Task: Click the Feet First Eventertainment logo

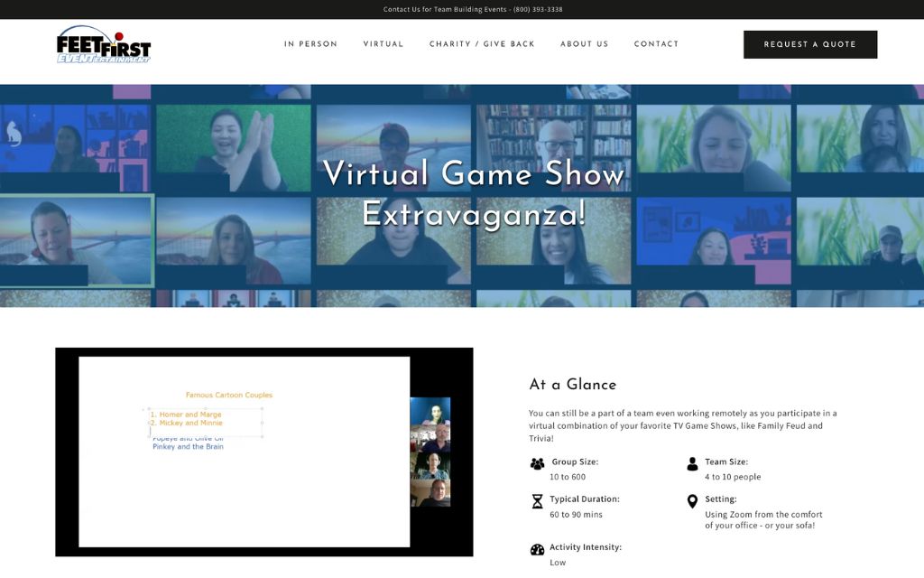Action: pyautogui.click(x=104, y=44)
